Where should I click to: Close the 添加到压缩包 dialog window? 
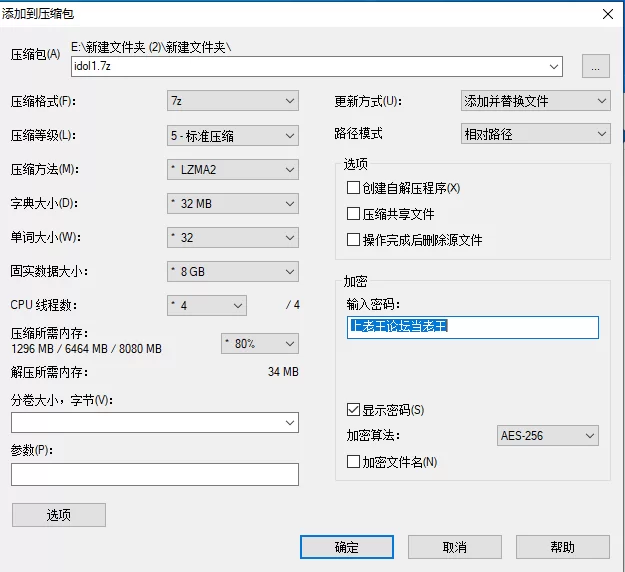tap(606, 13)
